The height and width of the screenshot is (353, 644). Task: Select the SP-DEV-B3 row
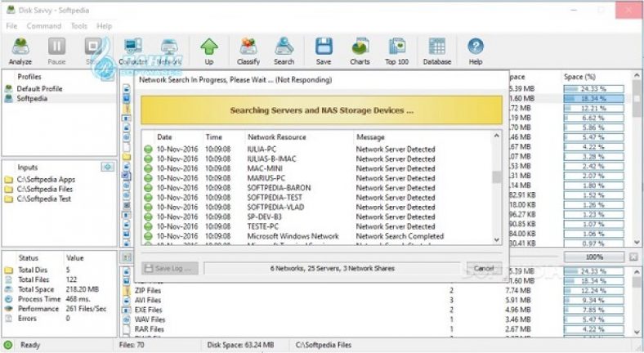[316, 217]
